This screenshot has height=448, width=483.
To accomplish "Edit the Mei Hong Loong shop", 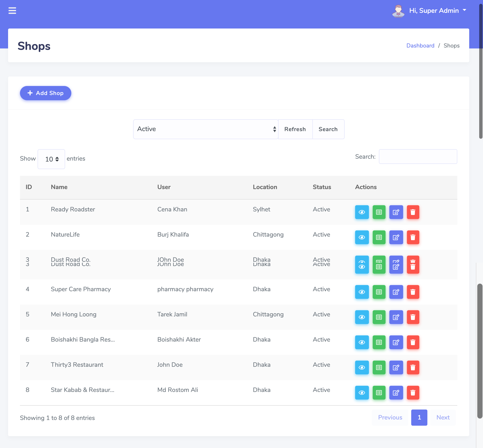I will pyautogui.click(x=396, y=317).
